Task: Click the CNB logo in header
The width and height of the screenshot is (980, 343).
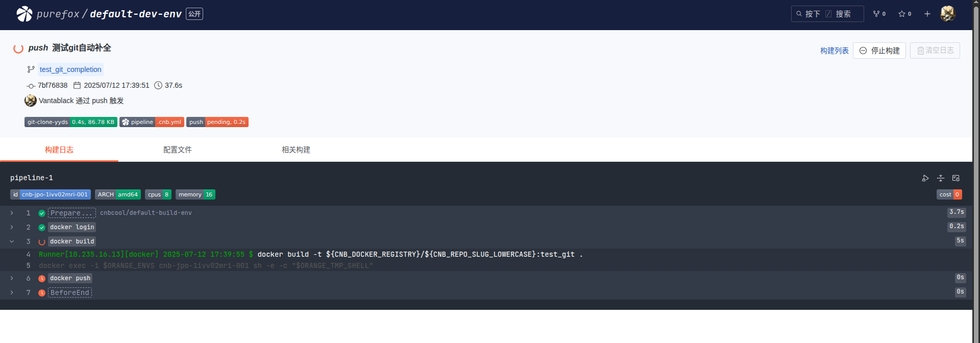Action: coord(24,14)
